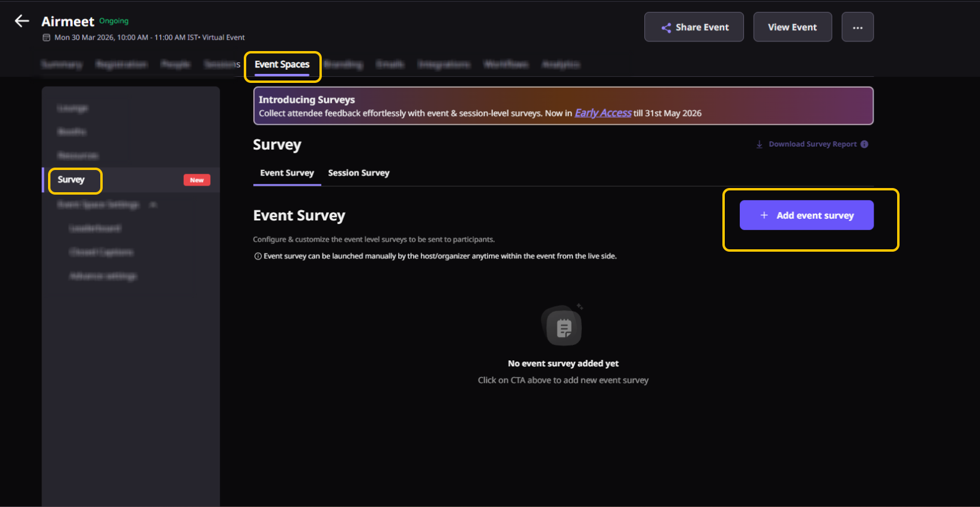Select Booths in the left sidebar
This screenshot has height=507, width=980.
pyautogui.click(x=72, y=132)
